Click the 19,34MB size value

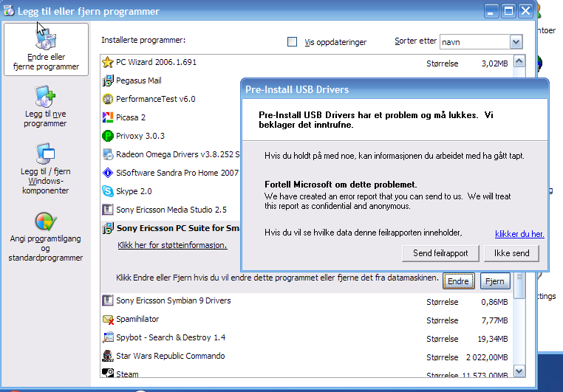[493, 339]
